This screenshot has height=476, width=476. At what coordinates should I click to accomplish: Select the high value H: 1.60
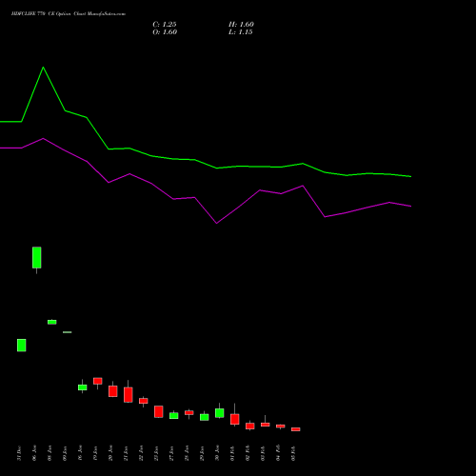point(241,25)
